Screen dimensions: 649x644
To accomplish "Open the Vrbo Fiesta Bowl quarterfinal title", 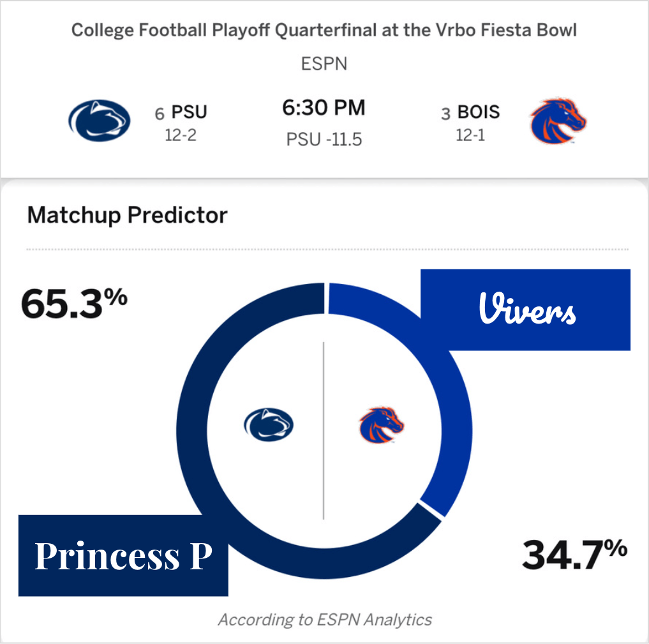I will (324, 31).
